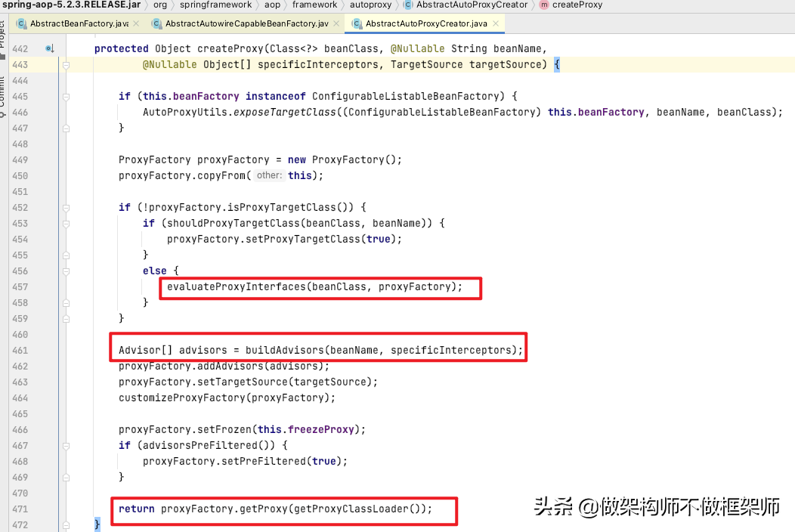The width and height of the screenshot is (795, 532).
Task: Click the instanceof keyword on line 445
Action: [275, 97]
